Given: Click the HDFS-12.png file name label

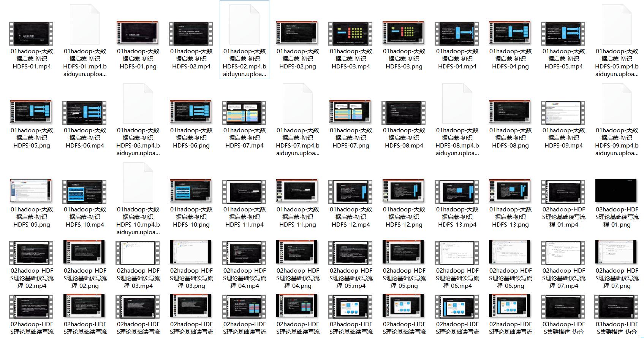Looking at the screenshot, I should coord(404,217).
